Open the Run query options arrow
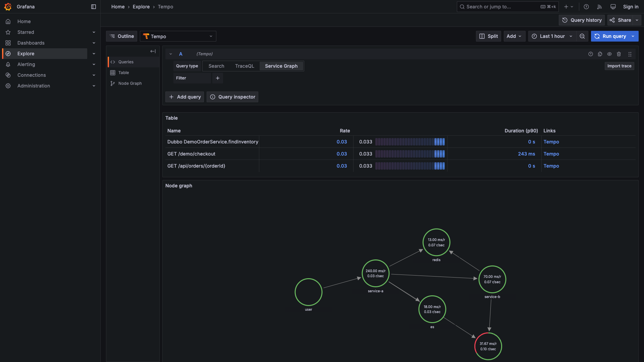This screenshot has height=362, width=644. [633, 36]
